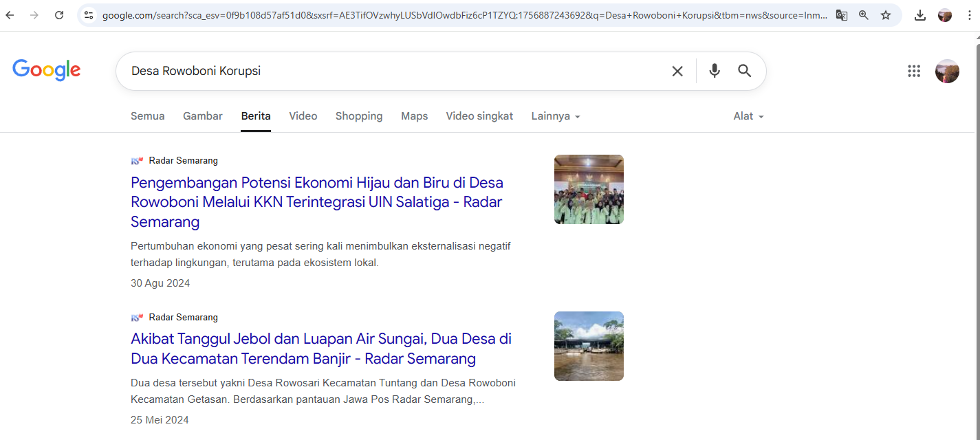Switch to the Semua tab
980x440 pixels.
[148, 116]
